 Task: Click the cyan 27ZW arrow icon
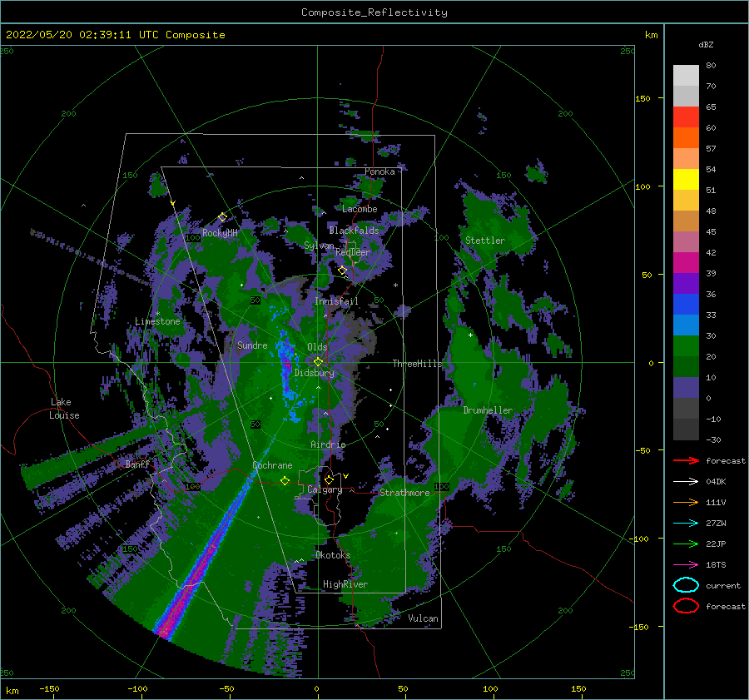[686, 524]
